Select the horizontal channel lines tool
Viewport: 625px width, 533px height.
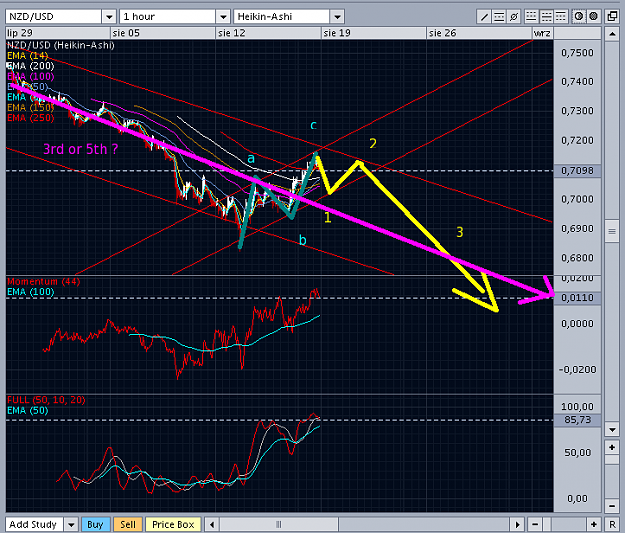[499, 17]
